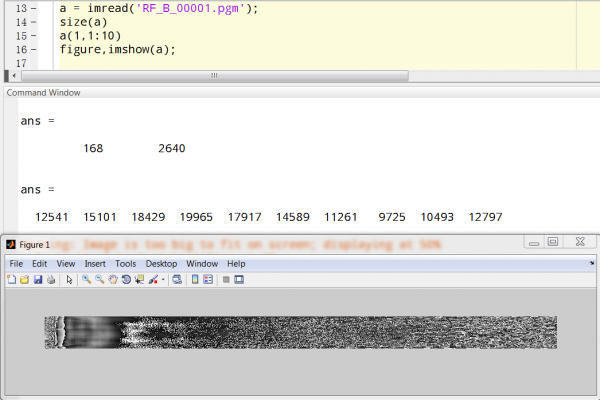Click the code line 'size(a)'

point(83,22)
